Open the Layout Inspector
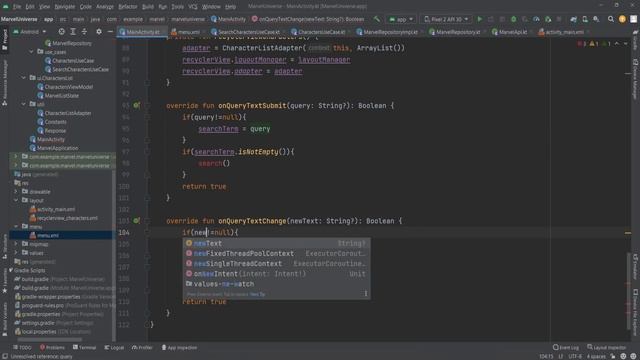Image resolution: width=640 pixels, height=360 pixels. click(x=606, y=348)
